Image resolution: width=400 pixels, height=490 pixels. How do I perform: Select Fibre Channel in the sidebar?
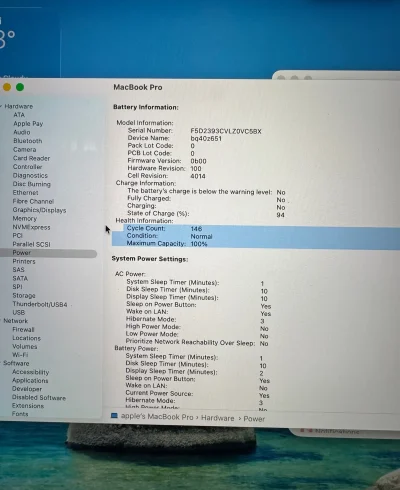point(33,201)
